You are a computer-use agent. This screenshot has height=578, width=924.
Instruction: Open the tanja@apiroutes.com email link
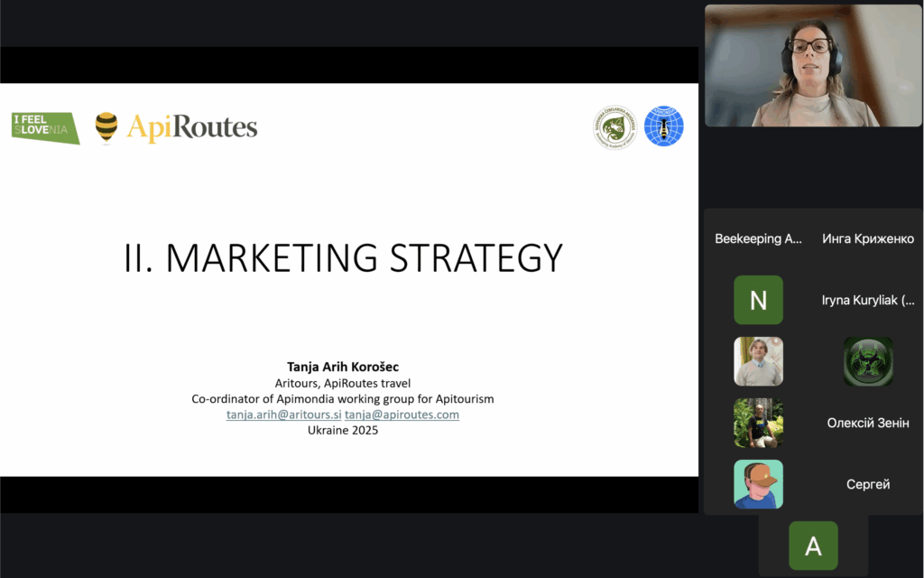coord(402,415)
